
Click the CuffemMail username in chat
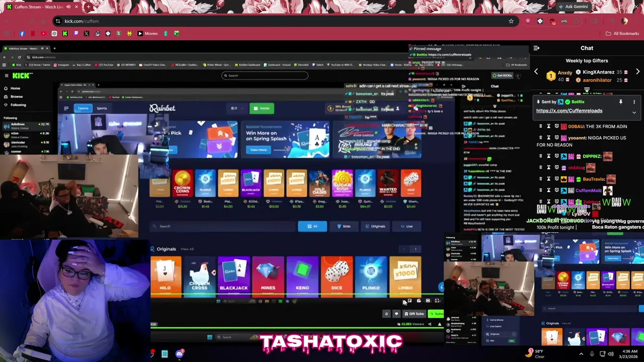[x=588, y=191]
